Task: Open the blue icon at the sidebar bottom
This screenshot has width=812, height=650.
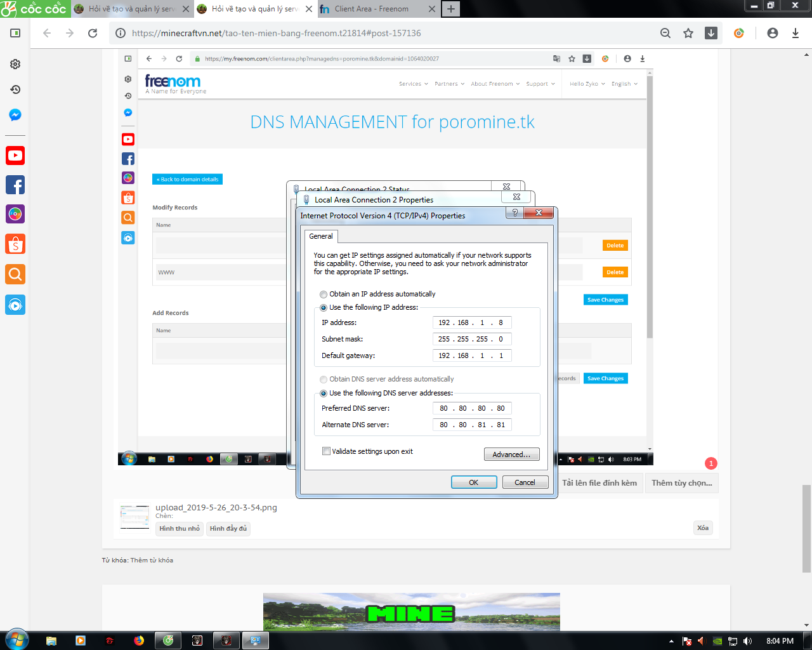Action: click(x=15, y=305)
